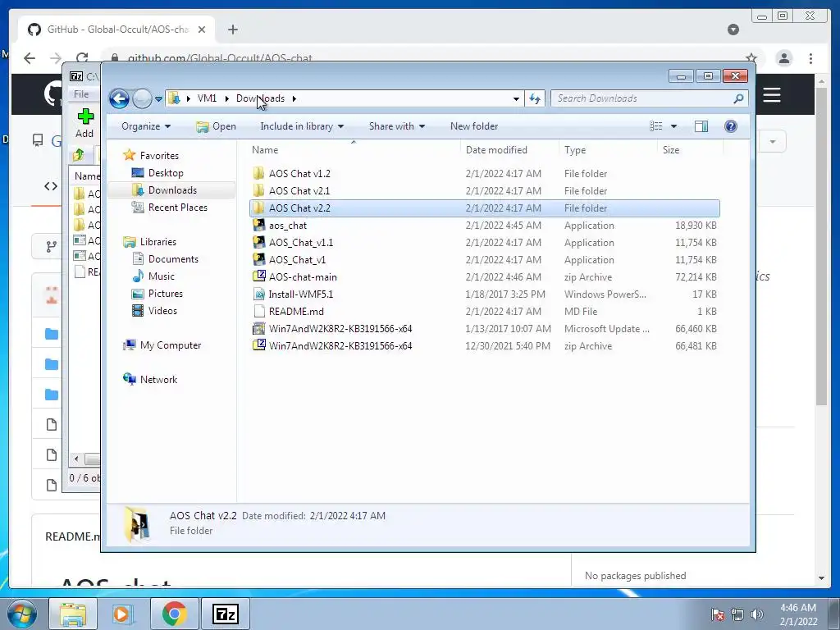Screen dimensions: 840x630
Task: Select Downloads in the navigation pane
Action: (172, 190)
